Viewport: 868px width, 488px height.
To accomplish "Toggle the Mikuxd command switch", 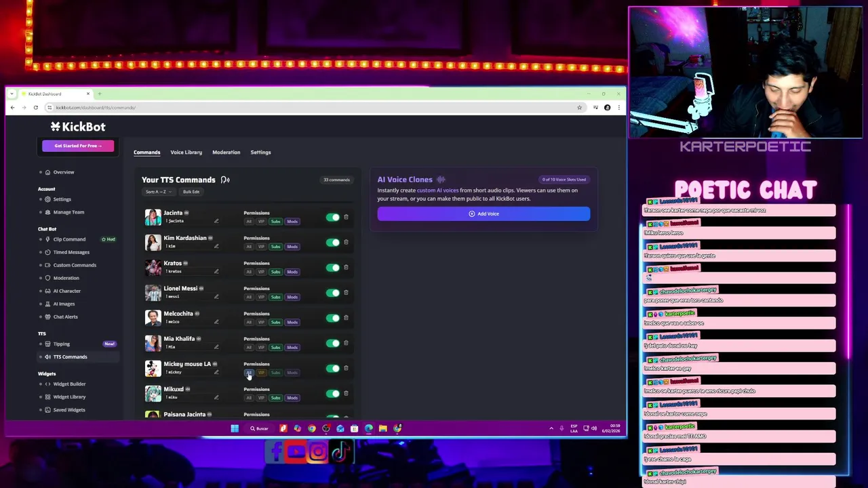I will [332, 393].
